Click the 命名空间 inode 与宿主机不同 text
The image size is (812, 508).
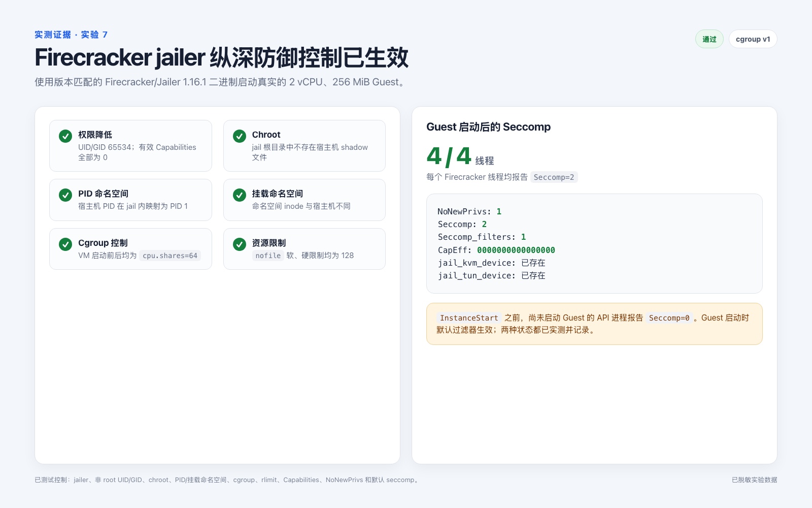(x=301, y=206)
